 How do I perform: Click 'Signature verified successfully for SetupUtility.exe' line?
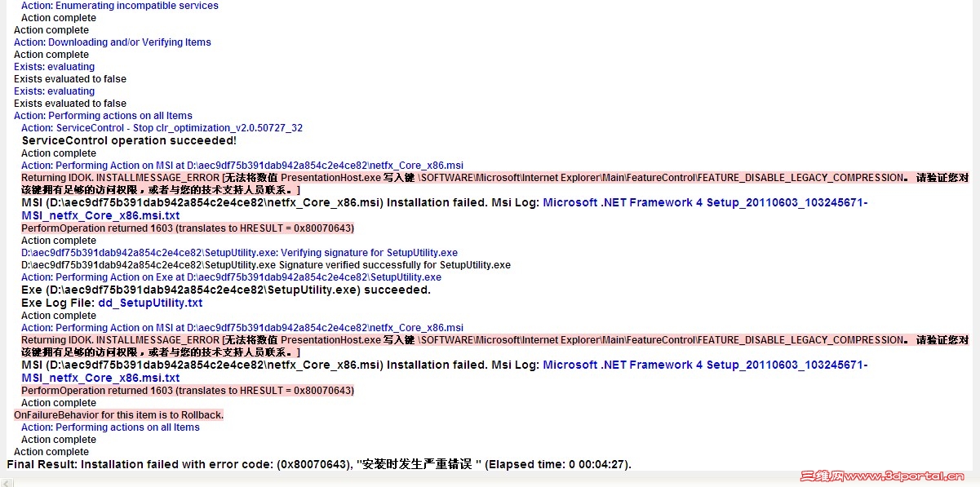(266, 265)
